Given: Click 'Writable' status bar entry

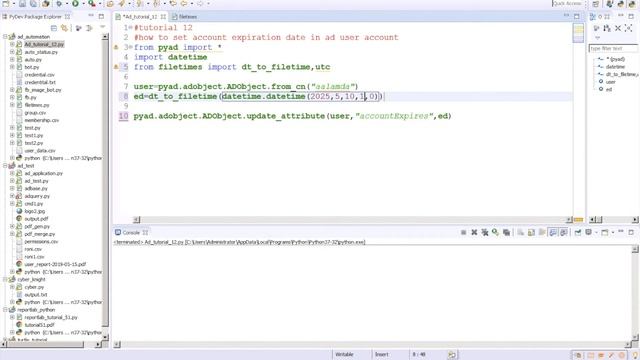Looking at the screenshot, I should 344,354.
